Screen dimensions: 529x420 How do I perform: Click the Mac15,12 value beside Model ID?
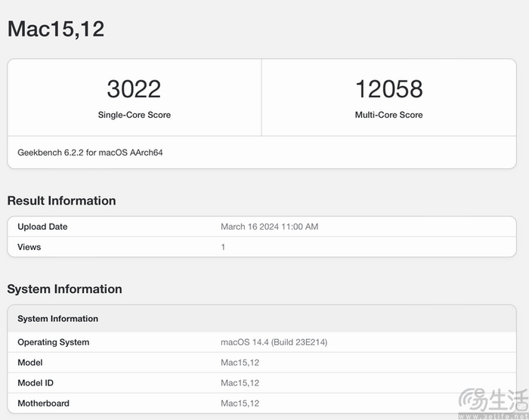click(x=240, y=383)
